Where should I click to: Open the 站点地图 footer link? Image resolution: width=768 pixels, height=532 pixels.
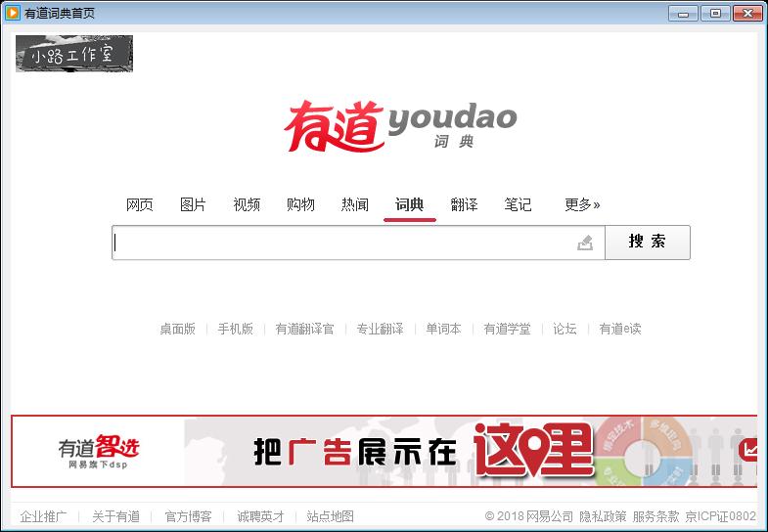tap(330, 516)
